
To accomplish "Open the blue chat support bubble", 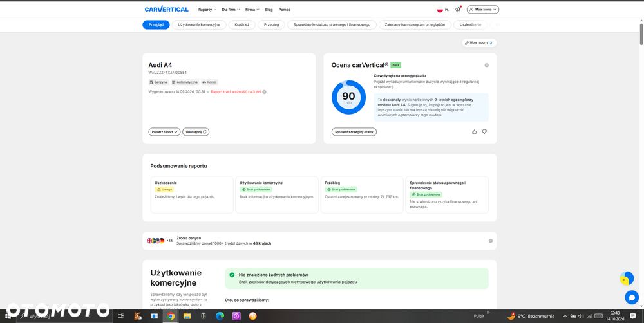I will point(631,297).
